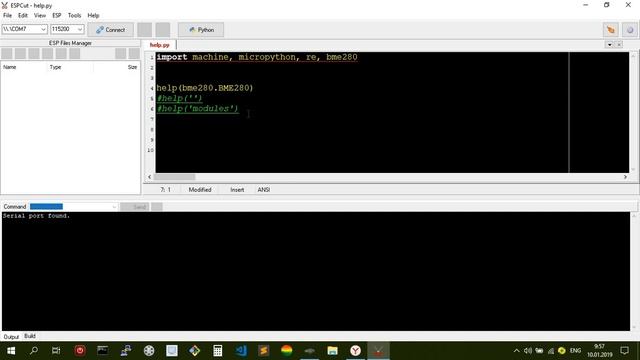The width and height of the screenshot is (640, 360).
Task: Open the Windows Start menu
Action: click(11, 351)
